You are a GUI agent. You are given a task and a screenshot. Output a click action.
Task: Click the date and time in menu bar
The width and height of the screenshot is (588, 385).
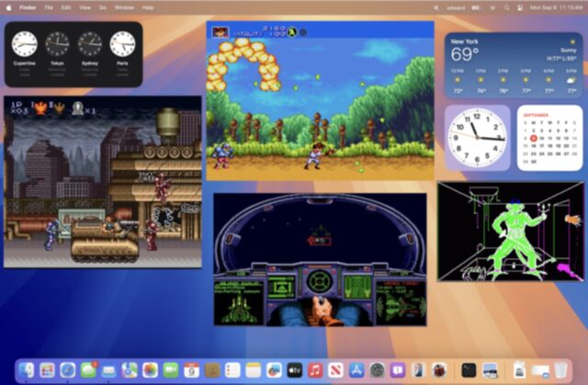(555, 6)
